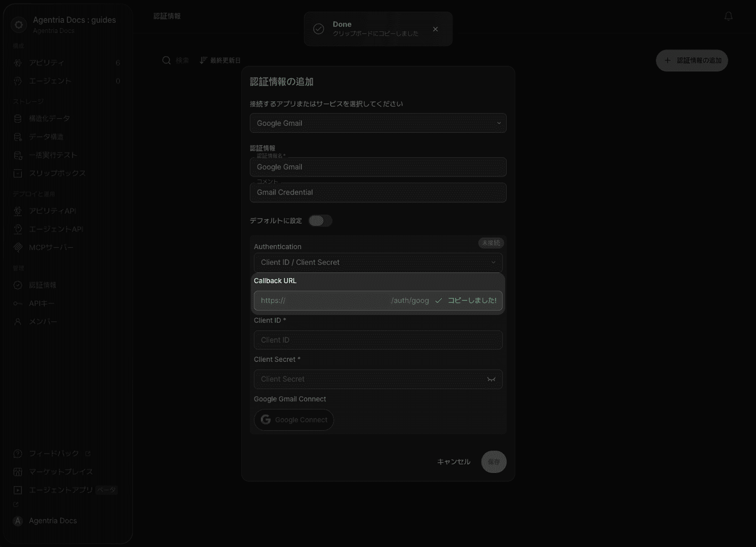
Task: Click the Client Secret input field
Action: (x=378, y=379)
